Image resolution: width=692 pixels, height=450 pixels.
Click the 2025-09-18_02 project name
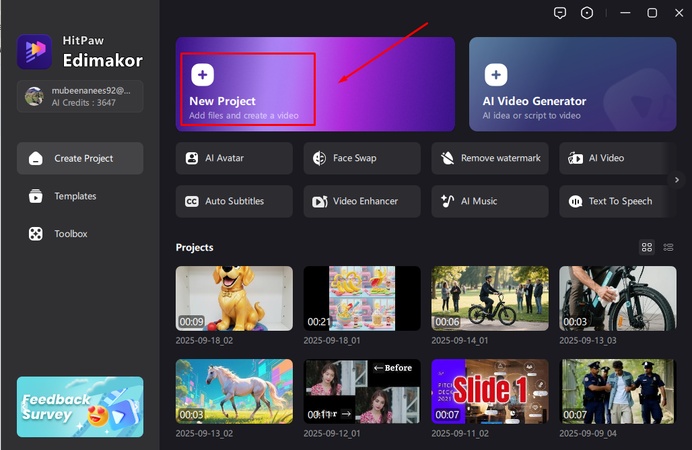tap(204, 341)
